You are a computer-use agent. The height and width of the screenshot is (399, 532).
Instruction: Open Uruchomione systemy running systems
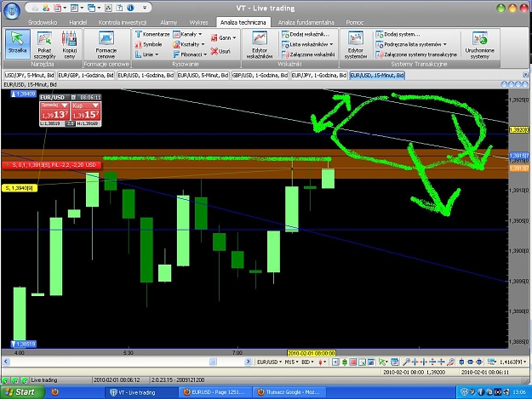(x=480, y=44)
